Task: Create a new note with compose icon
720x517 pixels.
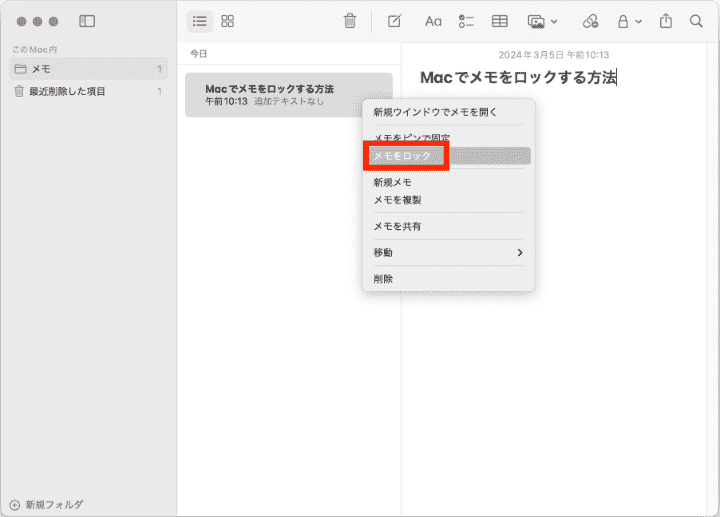Action: point(394,21)
